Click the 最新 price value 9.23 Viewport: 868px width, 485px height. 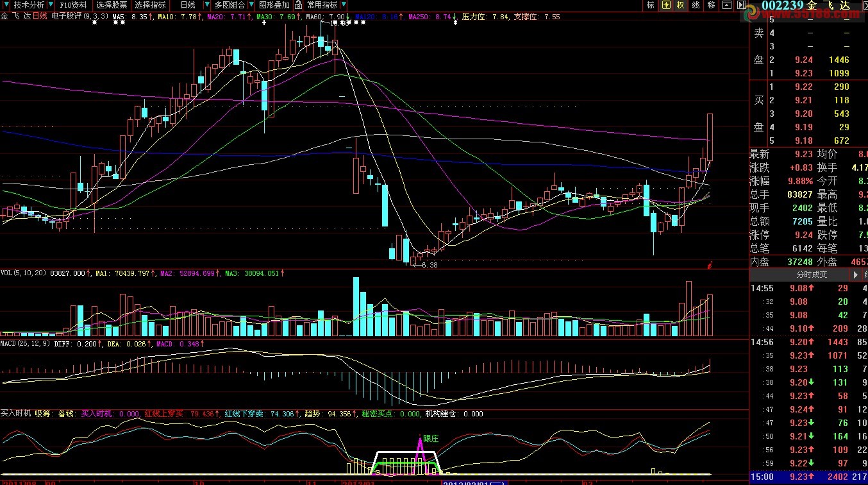click(803, 154)
